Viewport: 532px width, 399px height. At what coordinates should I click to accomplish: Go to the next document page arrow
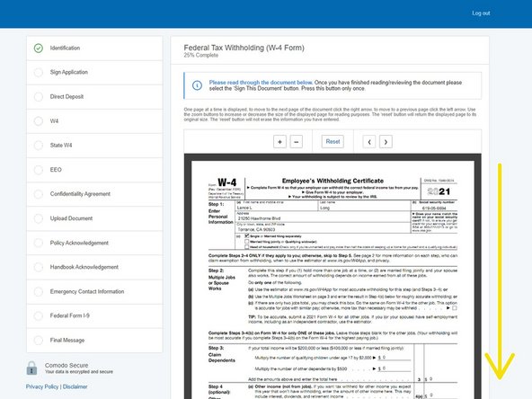386,142
